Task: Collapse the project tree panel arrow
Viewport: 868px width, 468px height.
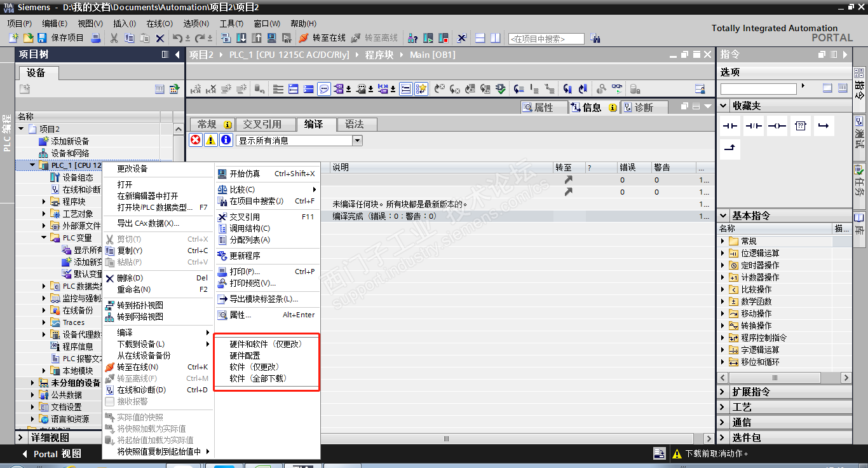Action: click(177, 55)
